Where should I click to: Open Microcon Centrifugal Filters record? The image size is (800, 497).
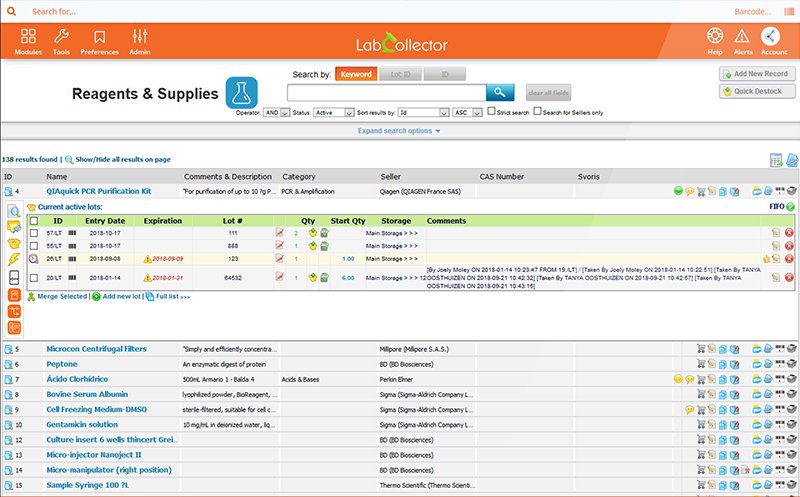tap(96, 349)
